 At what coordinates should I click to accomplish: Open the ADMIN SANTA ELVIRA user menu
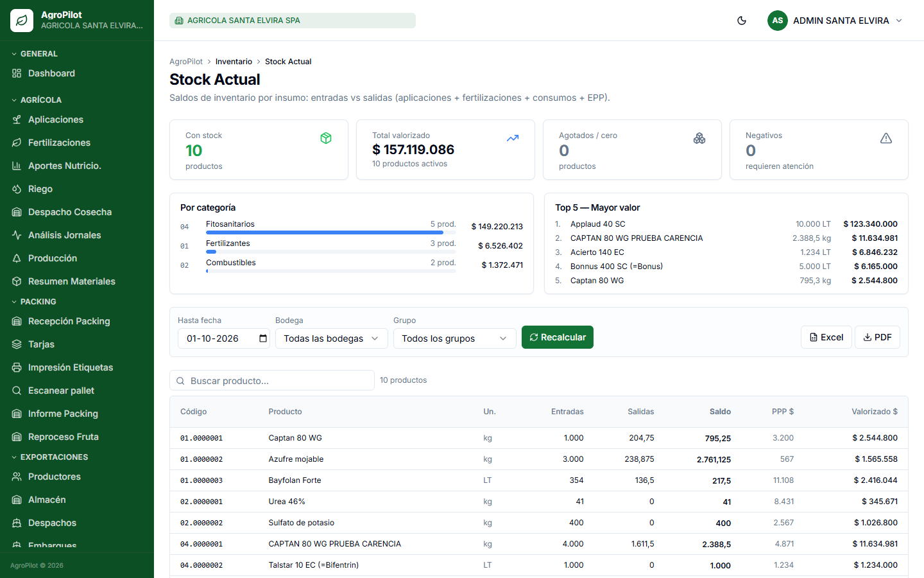point(835,21)
